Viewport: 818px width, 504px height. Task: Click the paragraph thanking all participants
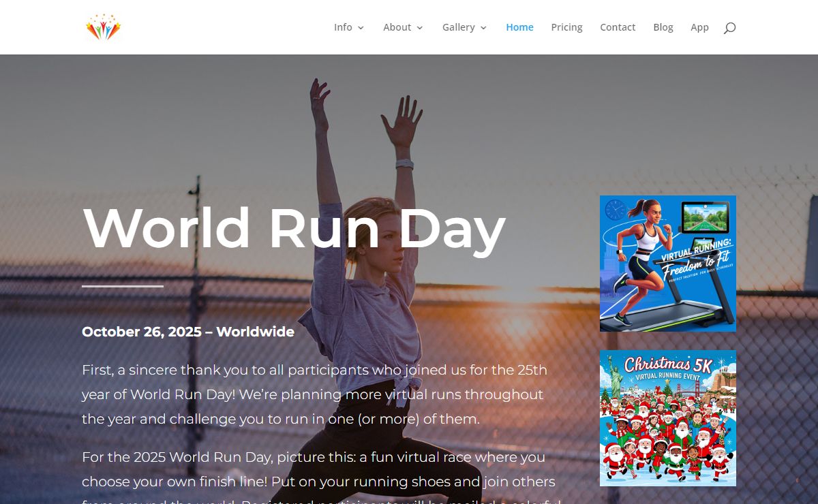tap(314, 394)
